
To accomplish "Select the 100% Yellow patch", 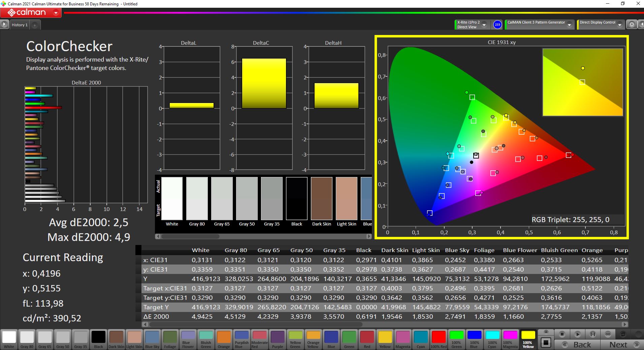I will (528, 339).
